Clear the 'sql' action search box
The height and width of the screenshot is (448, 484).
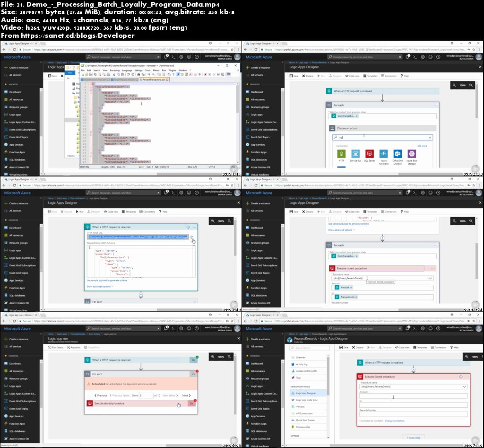[430, 138]
